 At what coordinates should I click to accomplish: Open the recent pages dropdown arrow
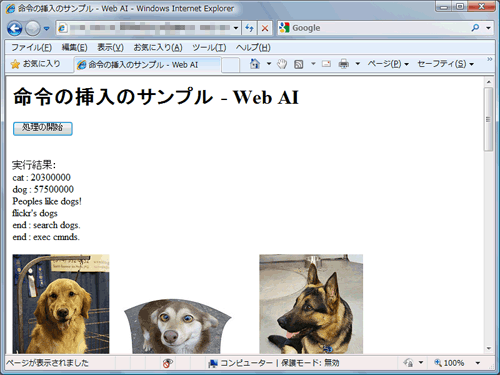(x=47, y=29)
